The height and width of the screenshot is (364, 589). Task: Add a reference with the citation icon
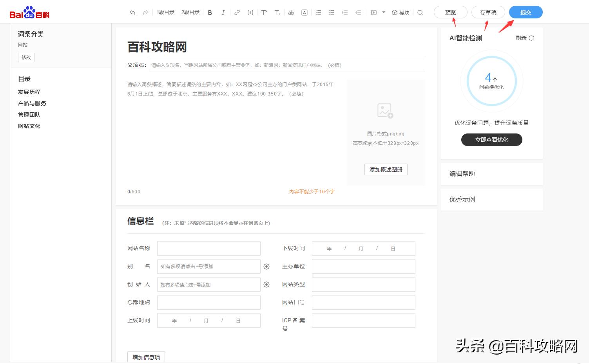250,12
